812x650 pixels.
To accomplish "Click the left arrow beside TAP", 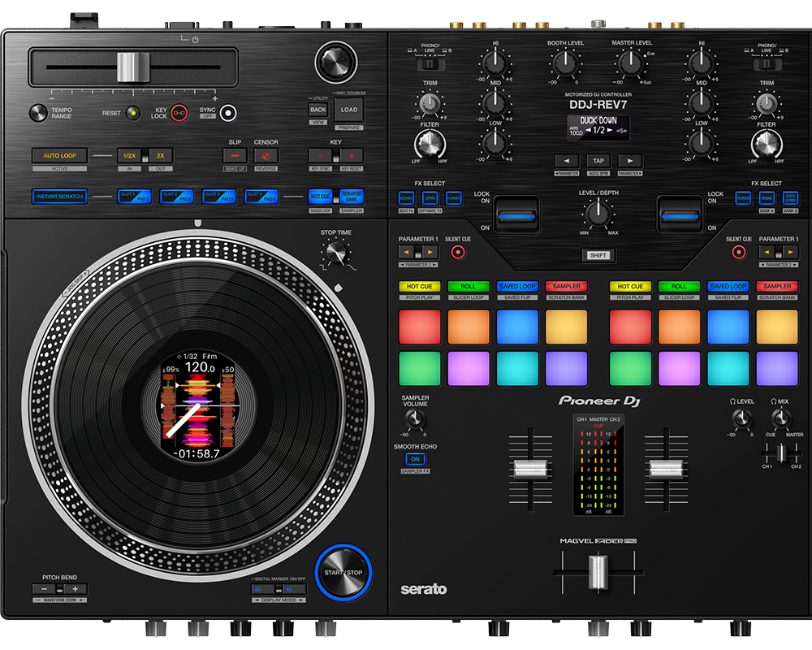I will (566, 161).
